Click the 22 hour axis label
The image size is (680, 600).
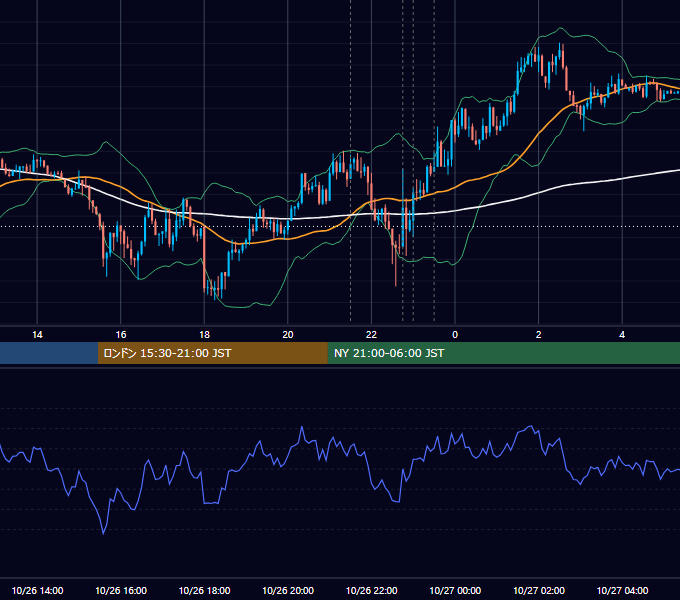tap(371, 335)
